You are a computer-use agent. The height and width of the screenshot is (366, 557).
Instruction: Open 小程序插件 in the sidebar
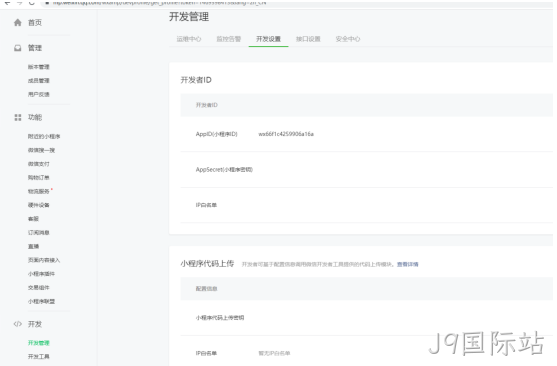click(41, 274)
